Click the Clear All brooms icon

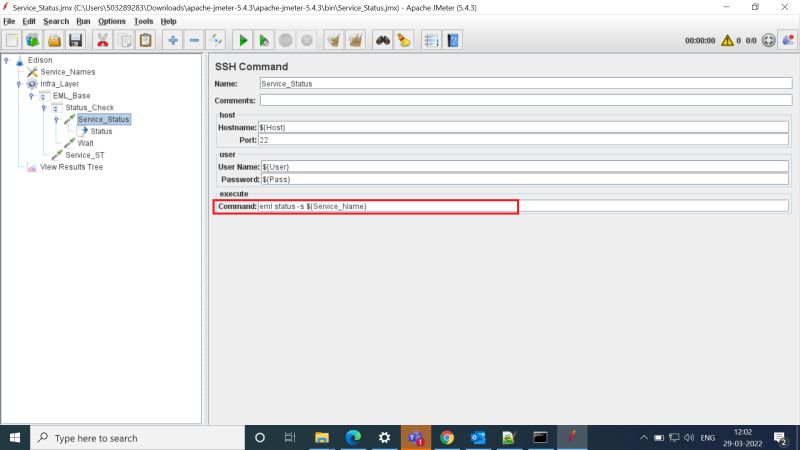(356, 40)
